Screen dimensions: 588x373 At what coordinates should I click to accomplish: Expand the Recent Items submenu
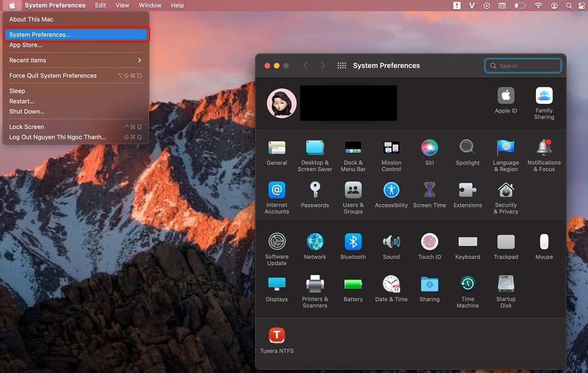coord(75,60)
